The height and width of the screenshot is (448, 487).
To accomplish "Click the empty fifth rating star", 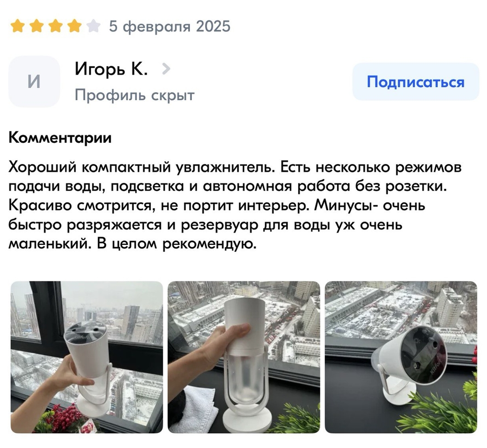I will [93, 26].
